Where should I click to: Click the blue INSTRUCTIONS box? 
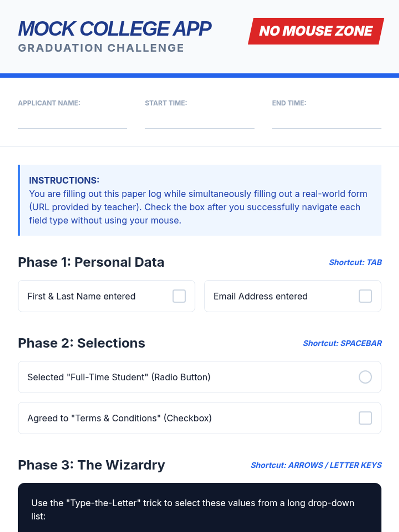tap(199, 200)
